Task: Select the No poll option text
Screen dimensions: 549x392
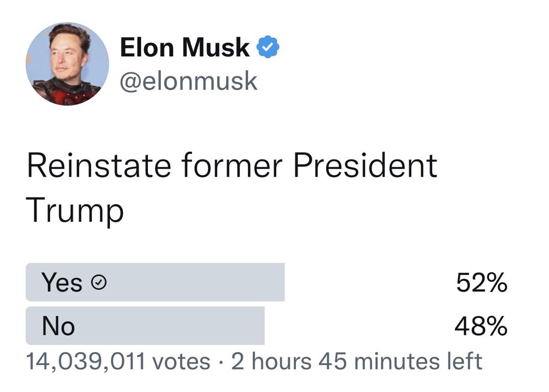Action: click(58, 326)
